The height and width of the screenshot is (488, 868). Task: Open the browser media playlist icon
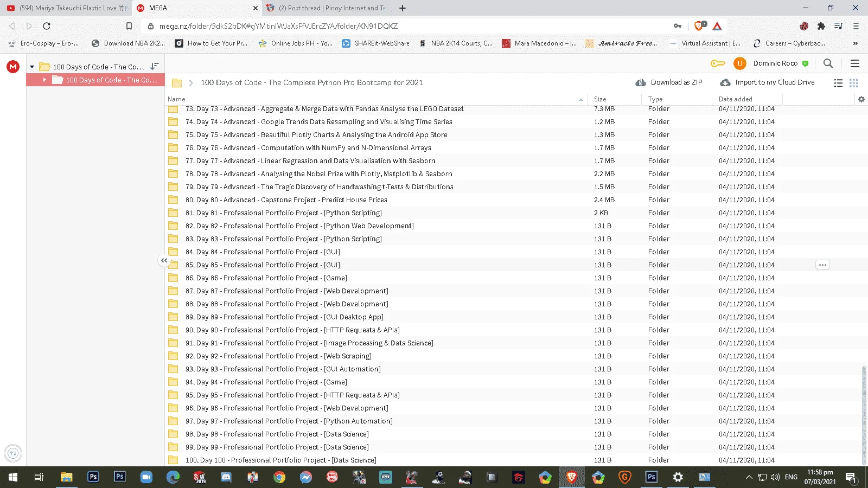(839, 26)
